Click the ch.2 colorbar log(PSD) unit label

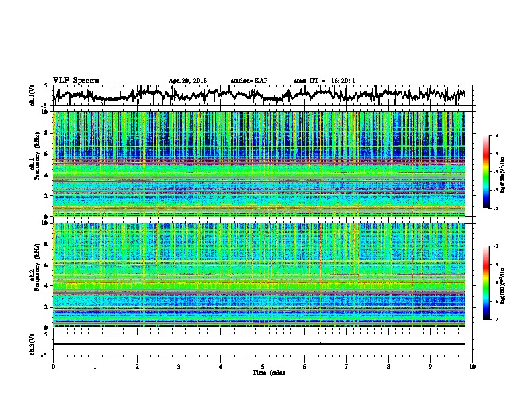503,285
